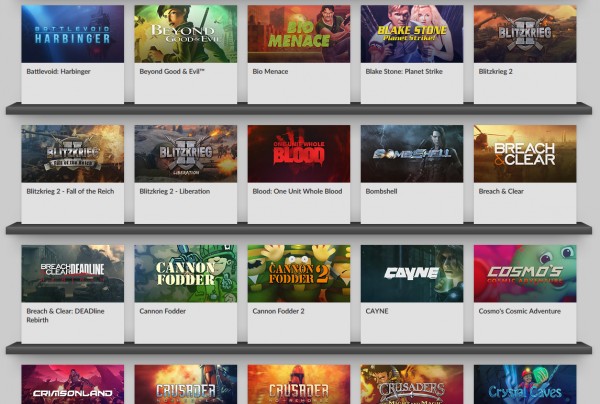This screenshot has height=404, width=600.
Task: Select the Blitzkrieg 2 Liberation cover
Action: point(186,154)
